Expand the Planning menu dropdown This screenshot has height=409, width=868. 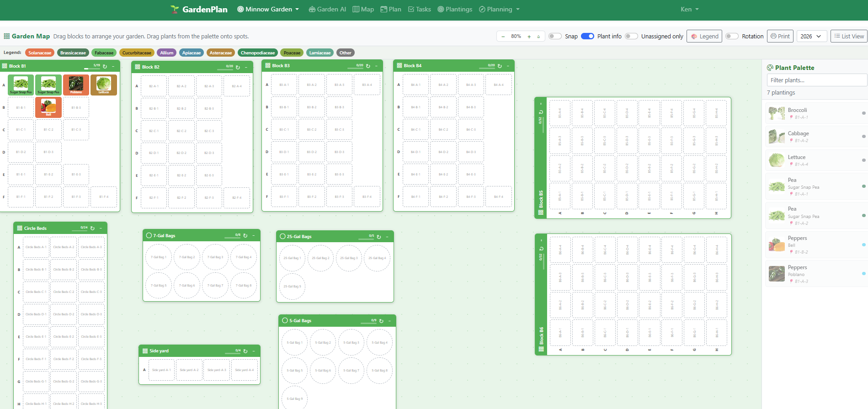point(499,9)
